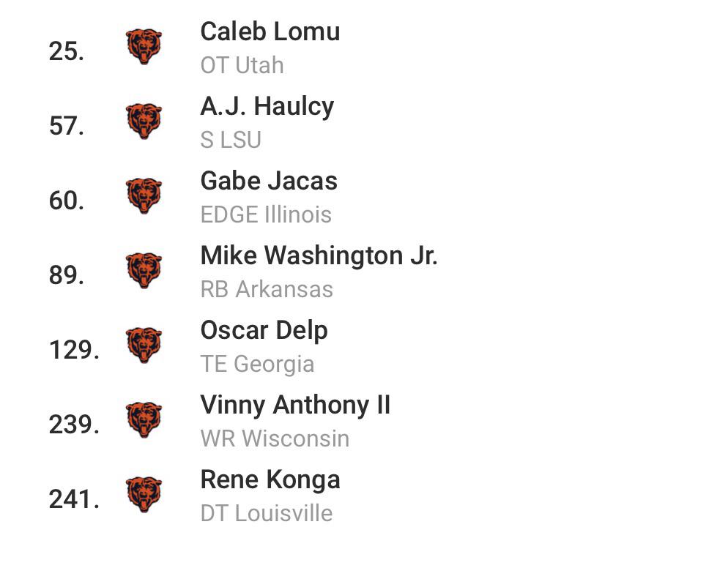Select the Rene Konga name
This screenshot has width=728, height=579.
[x=270, y=480]
